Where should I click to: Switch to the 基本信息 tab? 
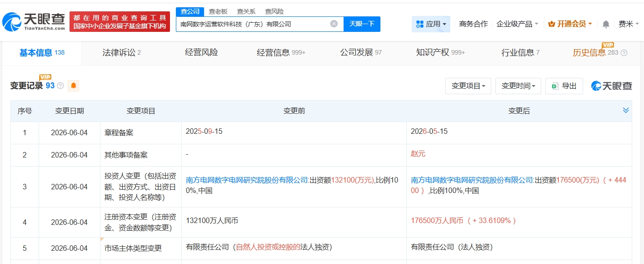(x=42, y=53)
